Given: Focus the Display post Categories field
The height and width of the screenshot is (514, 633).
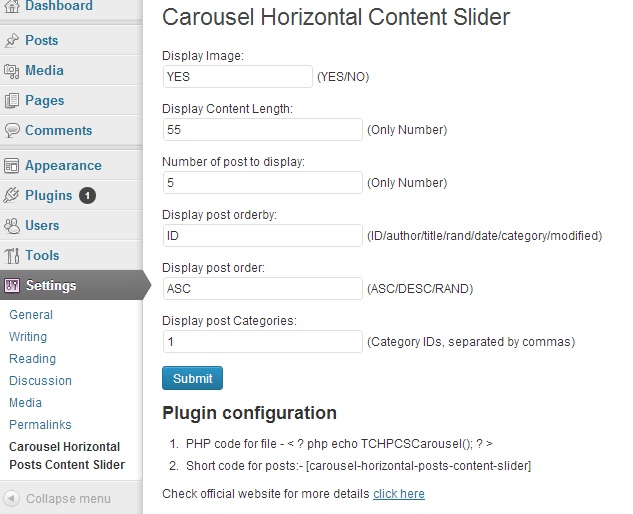Looking at the screenshot, I should pyautogui.click(x=263, y=342).
